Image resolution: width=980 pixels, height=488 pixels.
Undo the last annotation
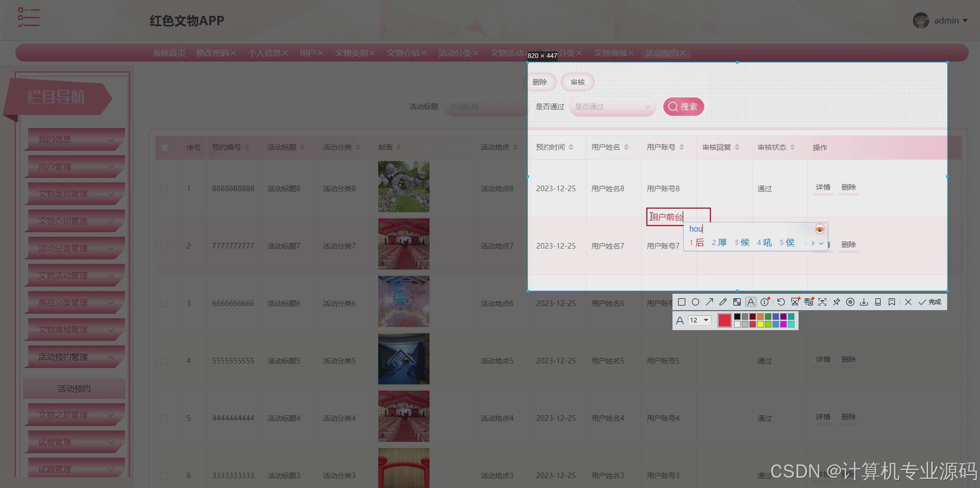coord(781,302)
